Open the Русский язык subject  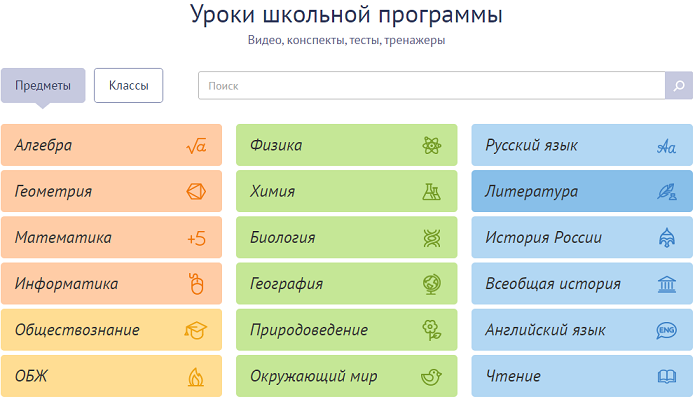tap(582, 145)
